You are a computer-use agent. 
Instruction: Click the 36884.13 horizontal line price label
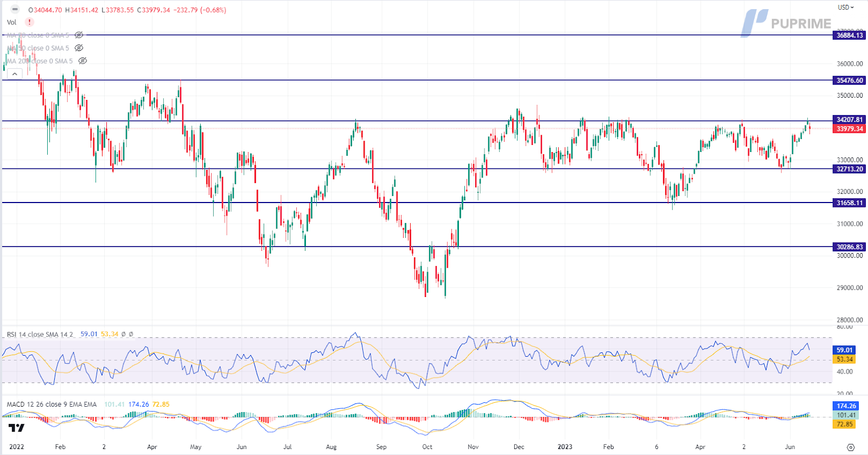[x=849, y=35]
